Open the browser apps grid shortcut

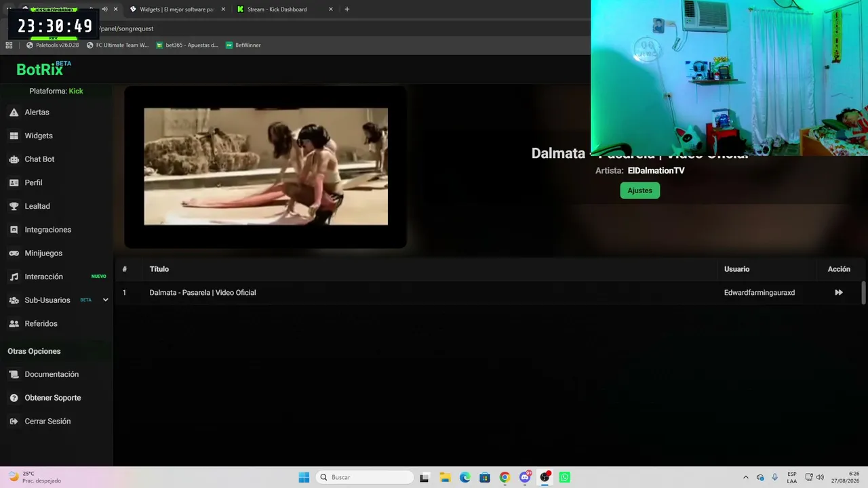coord(9,45)
